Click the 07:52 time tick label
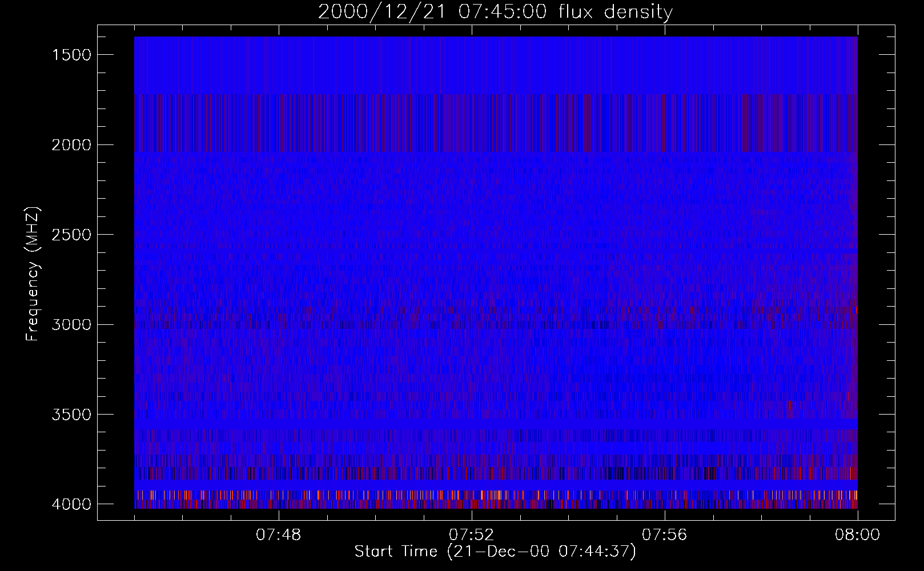The height and width of the screenshot is (571, 924). pos(472,535)
